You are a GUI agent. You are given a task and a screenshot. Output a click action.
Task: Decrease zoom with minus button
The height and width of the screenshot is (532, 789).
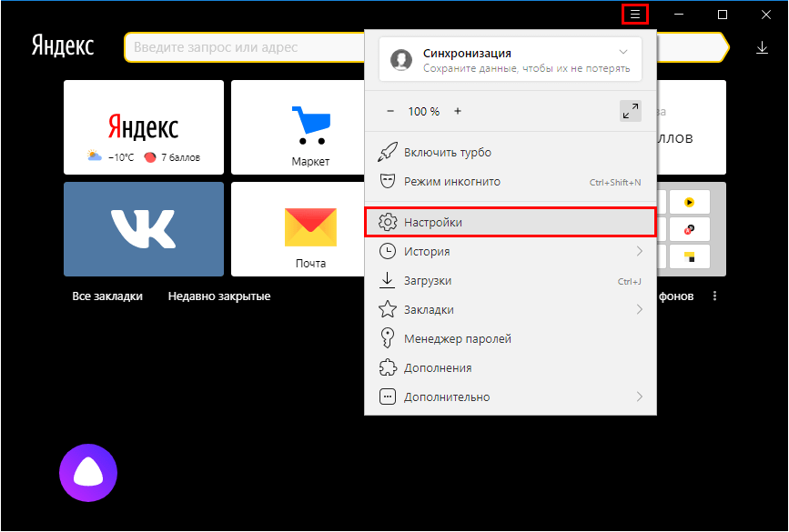pyautogui.click(x=390, y=111)
